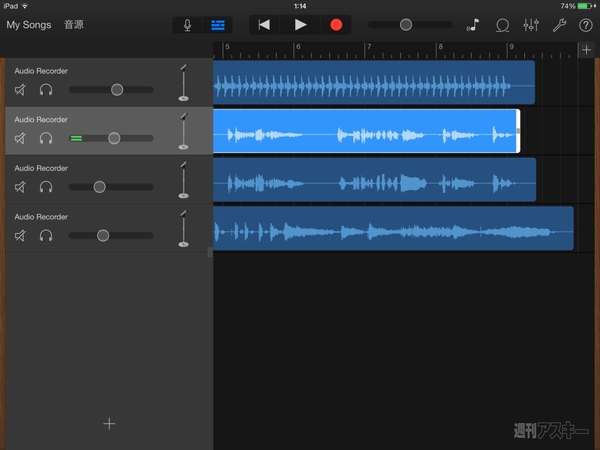Image resolution: width=600 pixels, height=450 pixels.
Task: Open the Loop Browser
Action: click(x=502, y=25)
